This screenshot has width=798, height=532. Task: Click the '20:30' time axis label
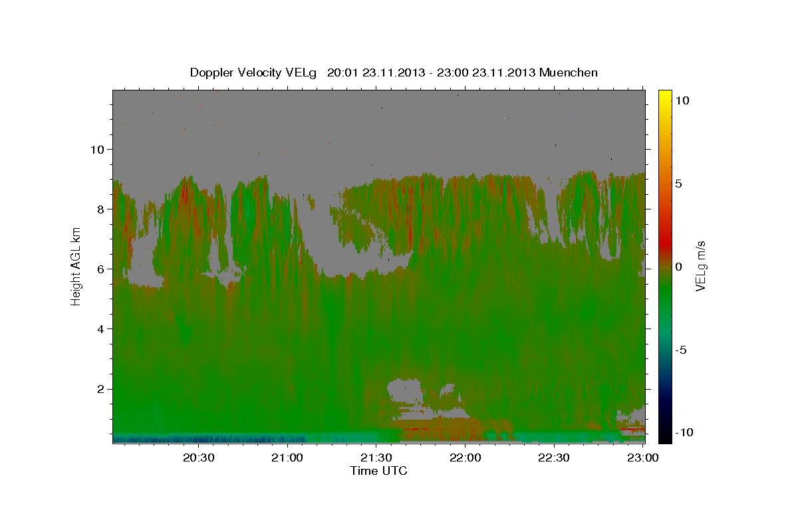pyautogui.click(x=198, y=458)
